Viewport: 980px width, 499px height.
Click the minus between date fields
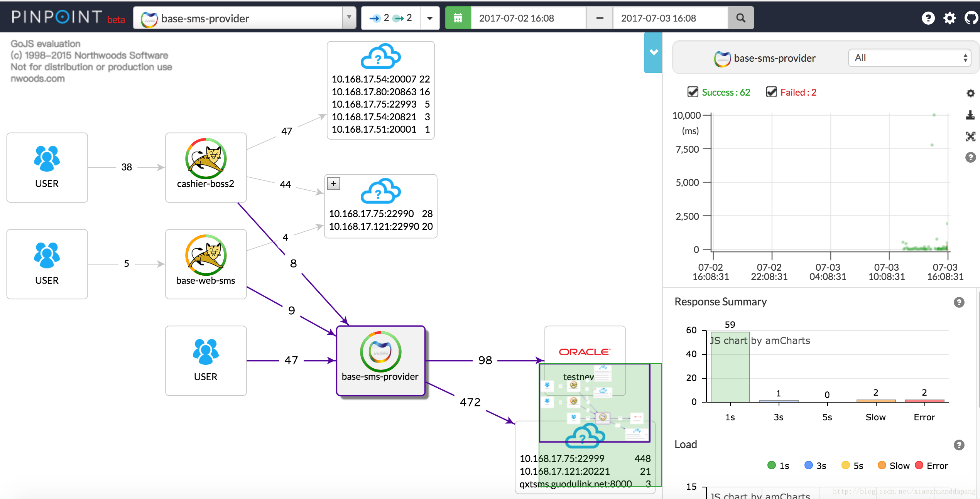coord(600,18)
